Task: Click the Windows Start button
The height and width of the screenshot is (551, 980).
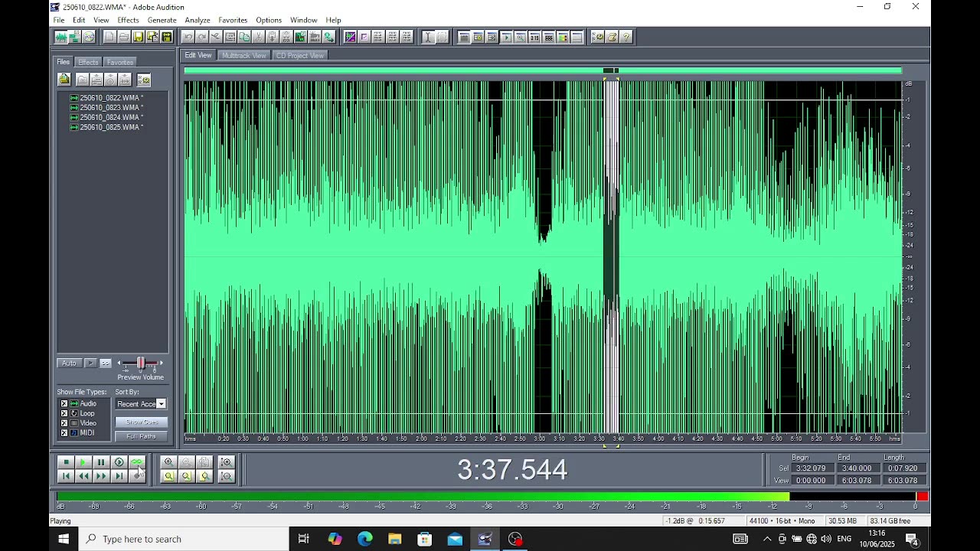Action: [x=64, y=539]
